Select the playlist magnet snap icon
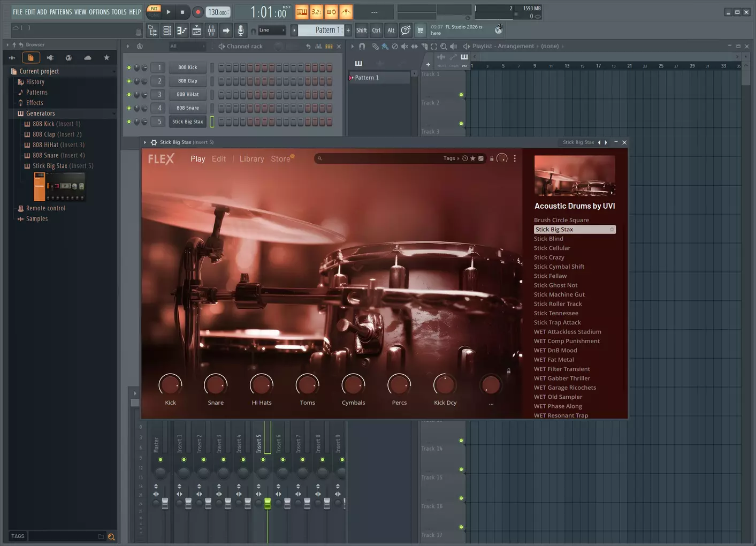The image size is (756, 546). 362,47
